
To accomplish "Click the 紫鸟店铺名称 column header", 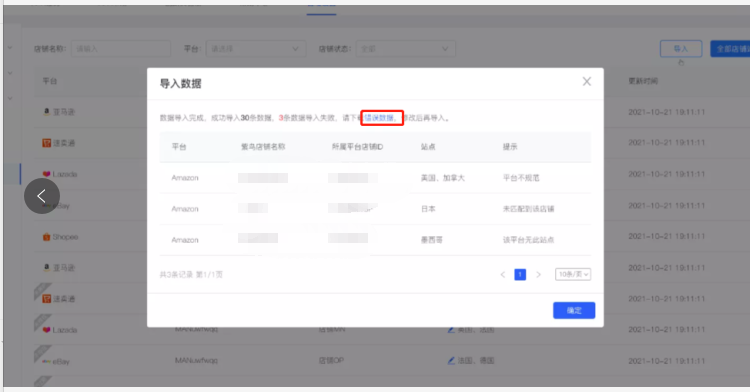I will coord(263,147).
